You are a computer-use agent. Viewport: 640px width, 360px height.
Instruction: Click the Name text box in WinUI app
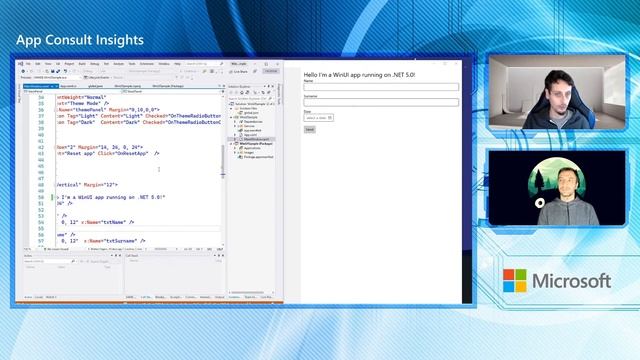pos(381,87)
